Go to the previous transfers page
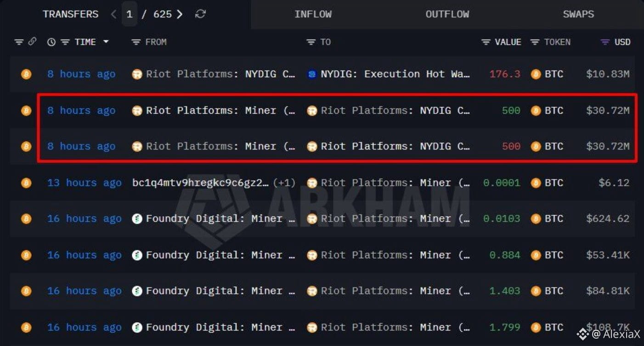The image size is (644, 346). point(113,14)
